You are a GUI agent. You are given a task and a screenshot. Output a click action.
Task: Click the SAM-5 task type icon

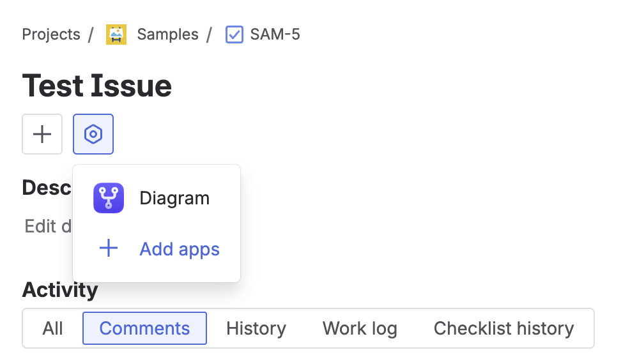pos(234,34)
